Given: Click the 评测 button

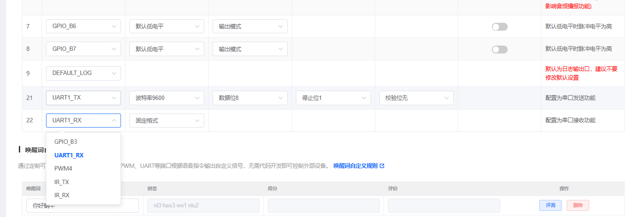Looking at the screenshot, I should (x=550, y=205).
